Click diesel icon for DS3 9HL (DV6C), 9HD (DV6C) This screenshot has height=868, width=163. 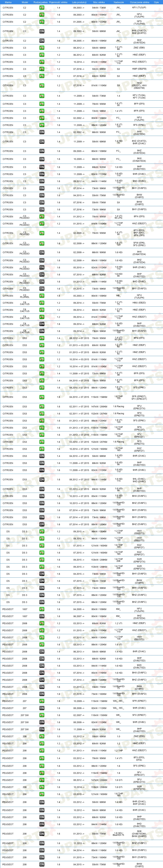(x=42, y=480)
